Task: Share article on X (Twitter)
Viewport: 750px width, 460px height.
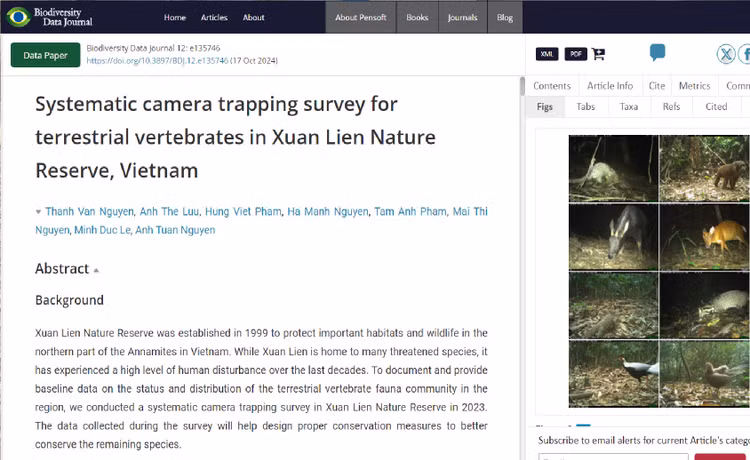Action: (727, 54)
